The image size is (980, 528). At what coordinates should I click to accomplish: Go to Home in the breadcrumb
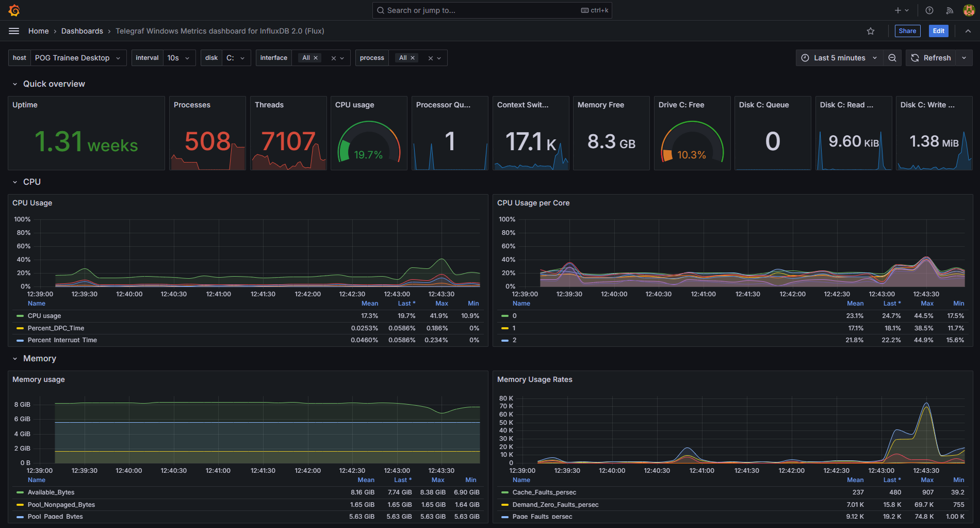[38, 31]
